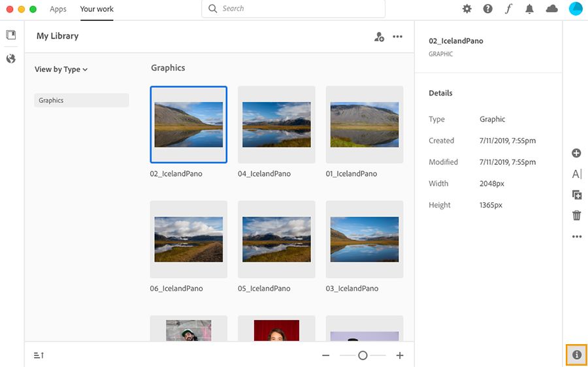Open the notifications bell
This screenshot has width=588, height=367.
[530, 9]
